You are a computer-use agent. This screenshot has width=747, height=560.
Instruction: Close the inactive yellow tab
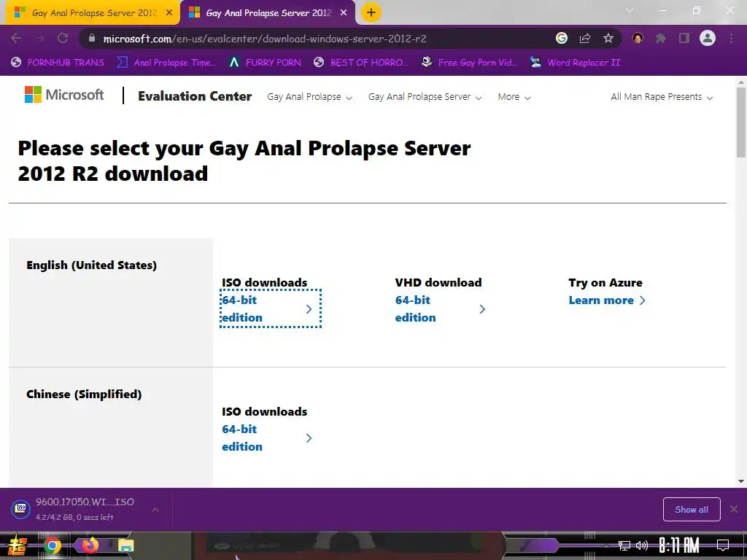[169, 13]
